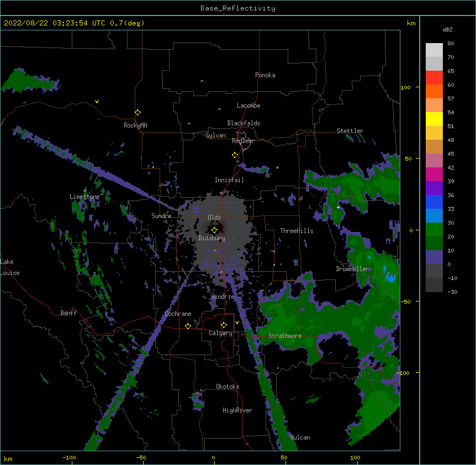Click the Lacombe city label
The width and height of the screenshot is (476, 465).
[248, 105]
